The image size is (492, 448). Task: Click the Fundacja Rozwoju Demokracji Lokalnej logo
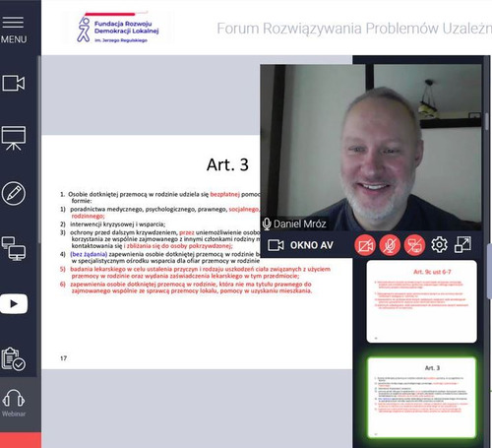pos(118,29)
